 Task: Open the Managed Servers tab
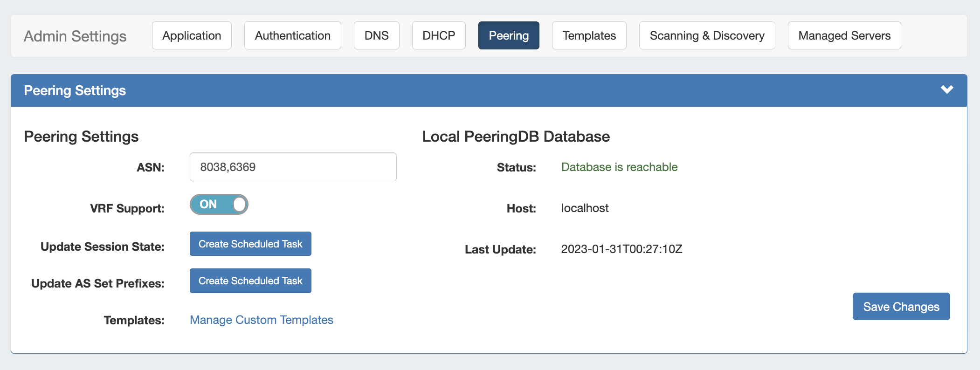pos(844,35)
